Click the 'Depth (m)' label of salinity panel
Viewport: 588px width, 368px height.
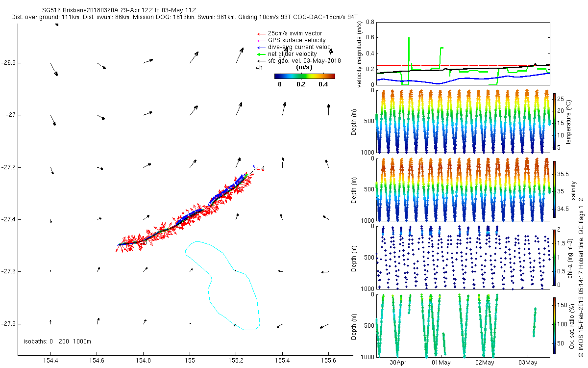(x=355, y=190)
